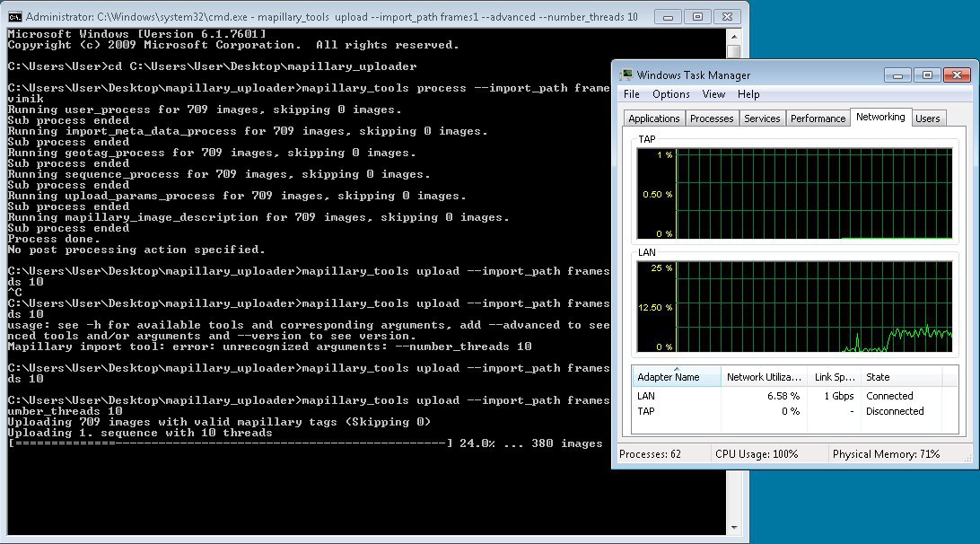980x544 pixels.
Task: Click the "Process done." line in cmd
Action: tap(54, 239)
